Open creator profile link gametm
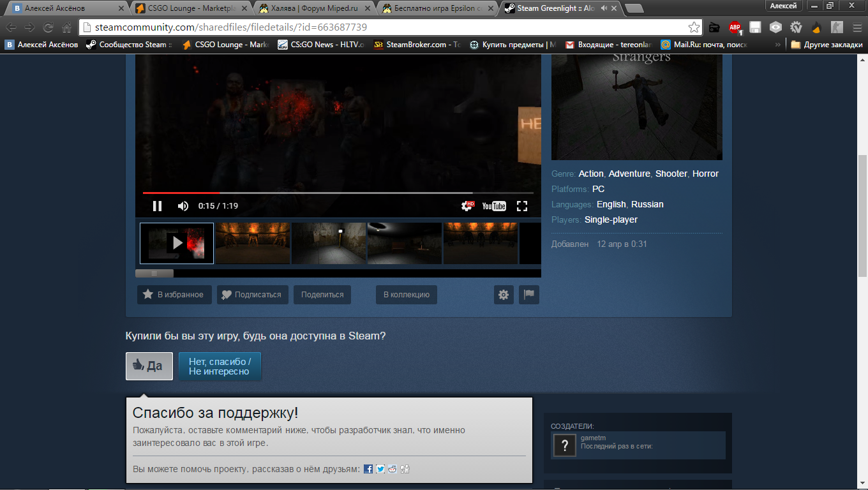 tap(594, 438)
